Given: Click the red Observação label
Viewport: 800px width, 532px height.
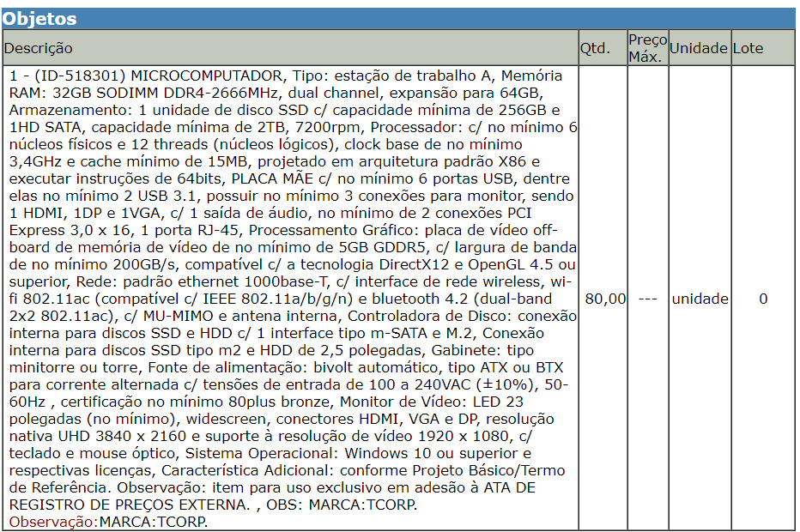Looking at the screenshot, I should tap(52, 522).
